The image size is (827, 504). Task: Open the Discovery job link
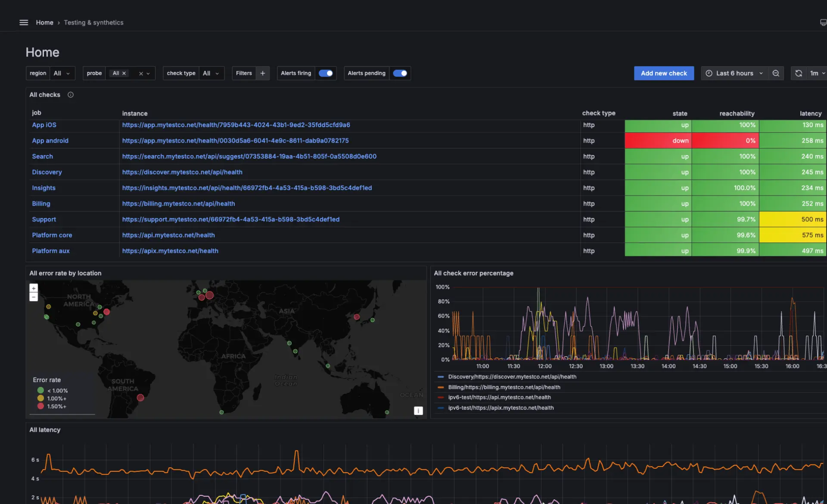47,172
